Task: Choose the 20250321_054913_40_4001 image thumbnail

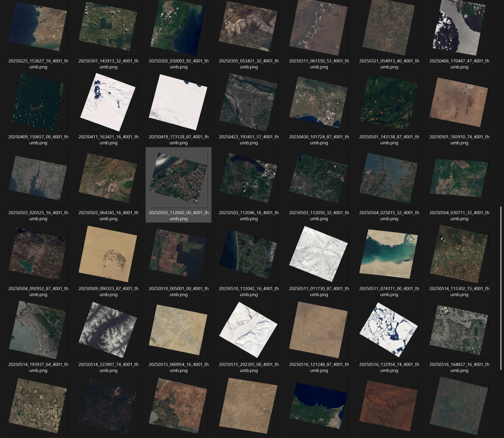Action: point(389,28)
